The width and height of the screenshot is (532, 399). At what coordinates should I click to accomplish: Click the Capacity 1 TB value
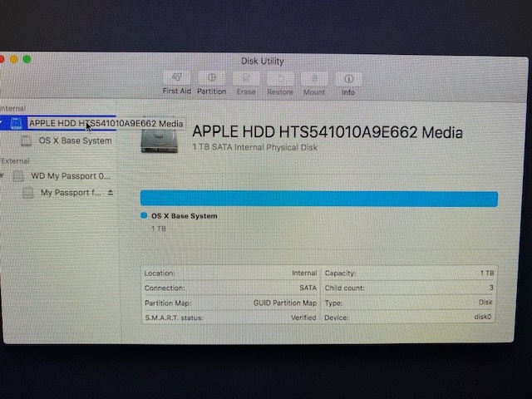487,273
